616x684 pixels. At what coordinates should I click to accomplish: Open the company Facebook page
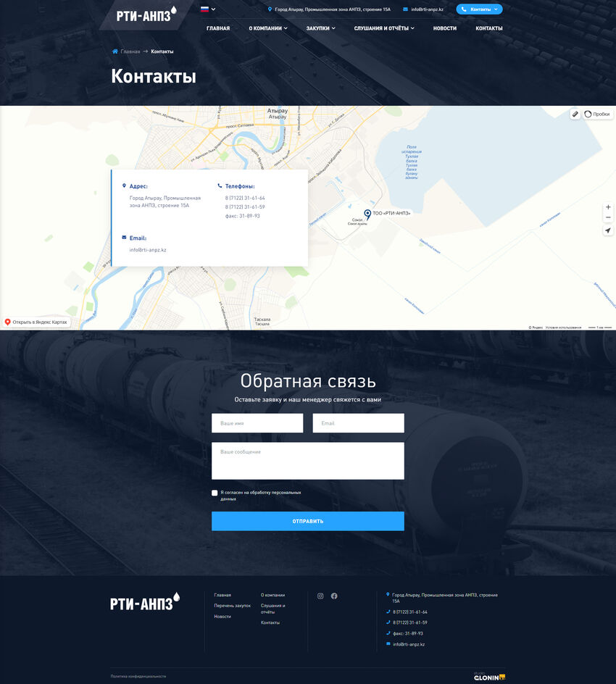(334, 596)
